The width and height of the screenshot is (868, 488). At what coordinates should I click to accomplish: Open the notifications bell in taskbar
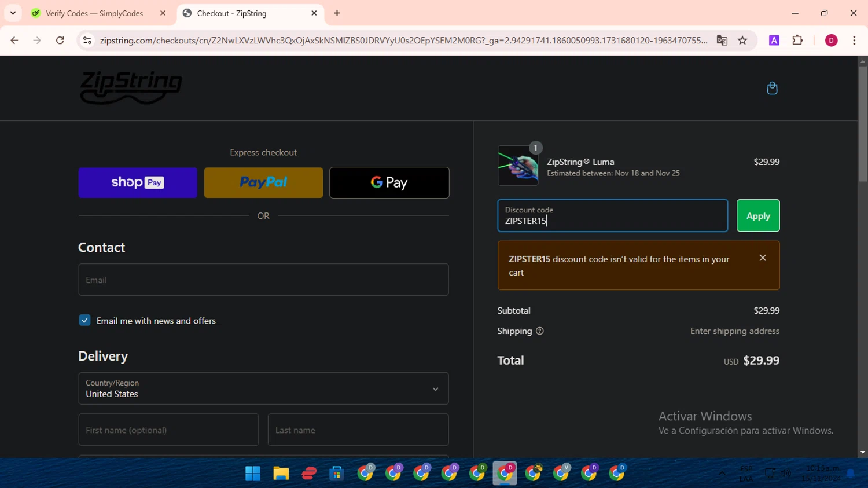[851, 474]
